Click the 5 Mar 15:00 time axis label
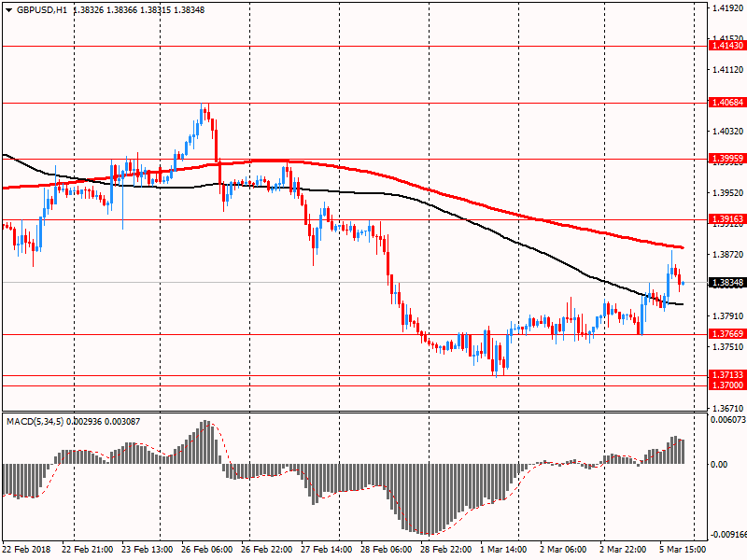 (x=685, y=550)
